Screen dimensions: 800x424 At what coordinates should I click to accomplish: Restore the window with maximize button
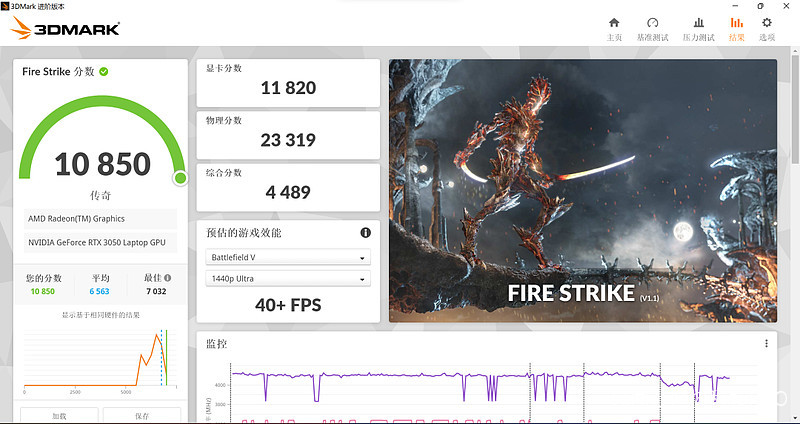pos(761,6)
